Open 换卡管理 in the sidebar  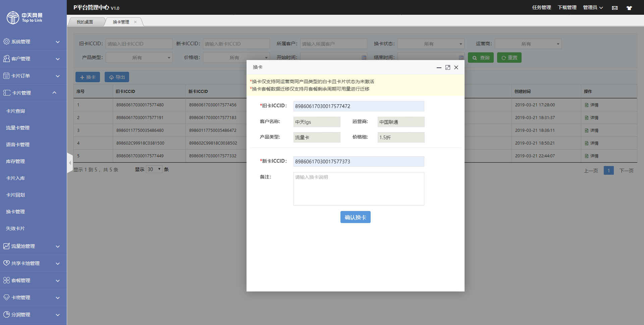15,212
